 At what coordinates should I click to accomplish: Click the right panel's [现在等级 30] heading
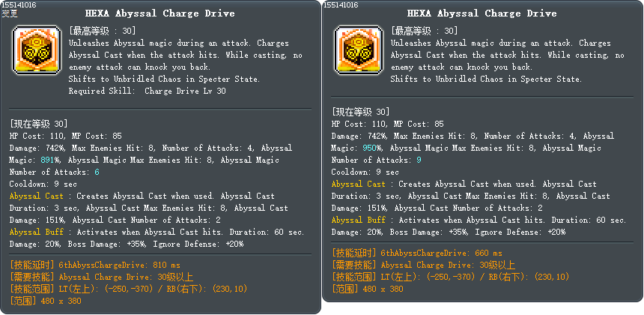(x=361, y=112)
